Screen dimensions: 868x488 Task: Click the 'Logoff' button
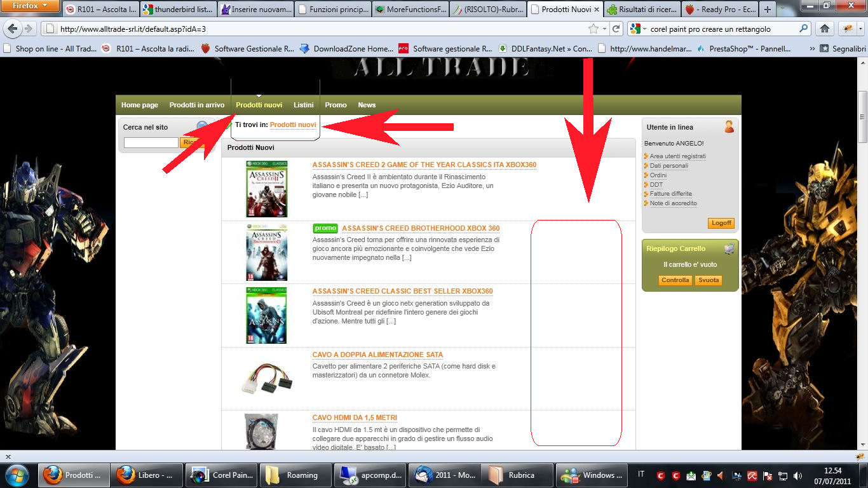pyautogui.click(x=721, y=223)
